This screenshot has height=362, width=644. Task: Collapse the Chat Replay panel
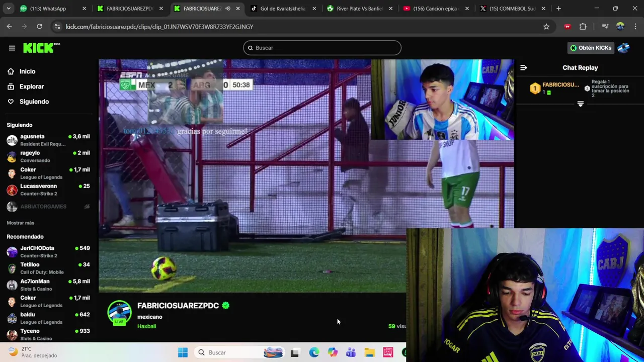(523, 67)
